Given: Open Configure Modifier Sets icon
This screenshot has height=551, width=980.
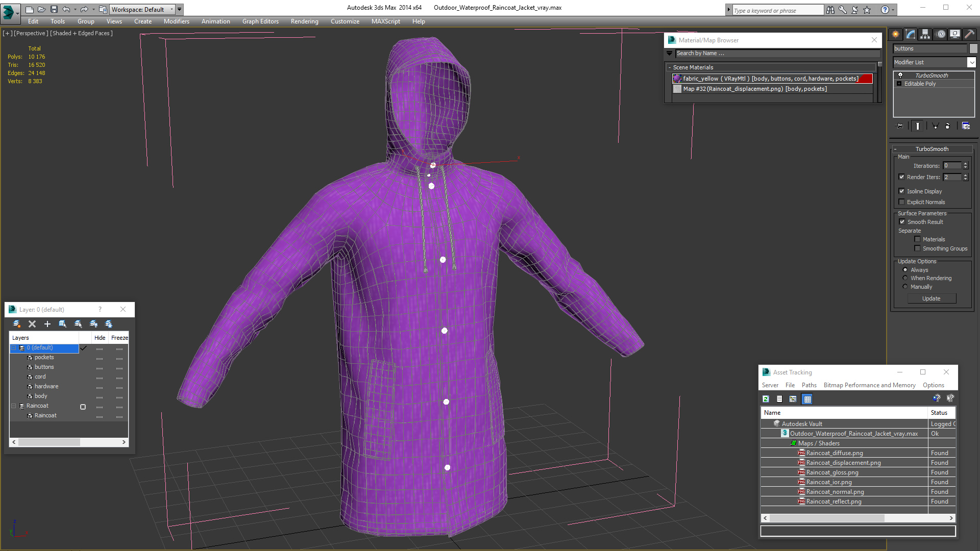Looking at the screenshot, I should point(966,126).
